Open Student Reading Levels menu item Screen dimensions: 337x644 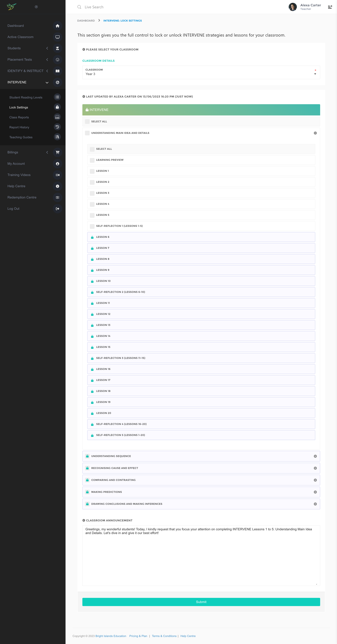coord(26,98)
